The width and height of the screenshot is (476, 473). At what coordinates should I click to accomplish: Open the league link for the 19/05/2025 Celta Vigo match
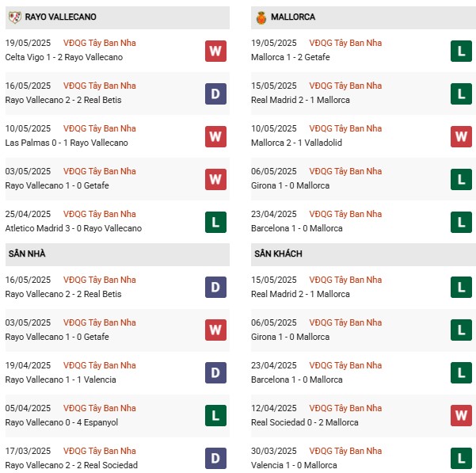tap(99, 43)
